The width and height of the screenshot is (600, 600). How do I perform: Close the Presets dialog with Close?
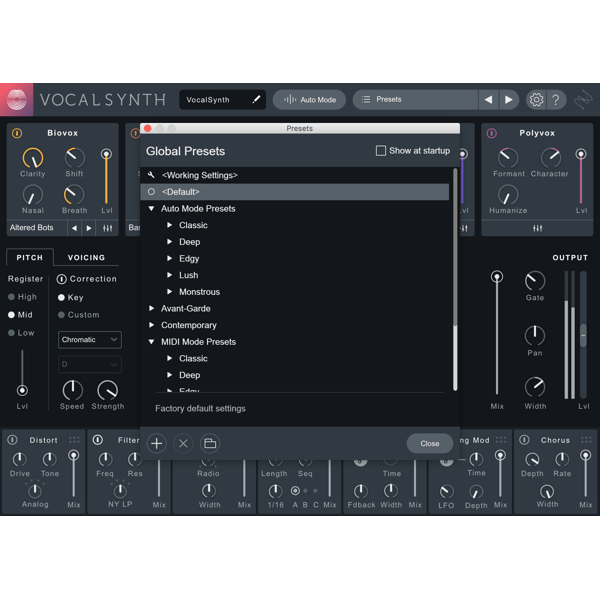tap(430, 443)
